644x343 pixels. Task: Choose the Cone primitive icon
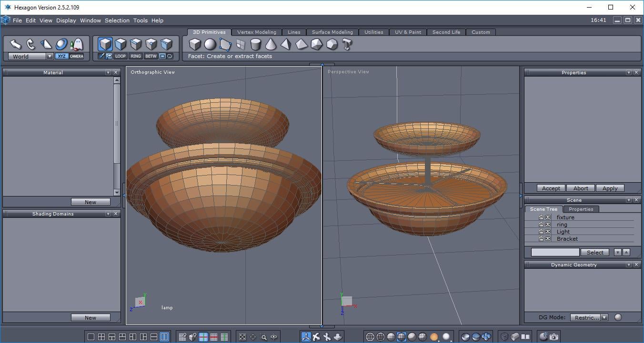[271, 45]
